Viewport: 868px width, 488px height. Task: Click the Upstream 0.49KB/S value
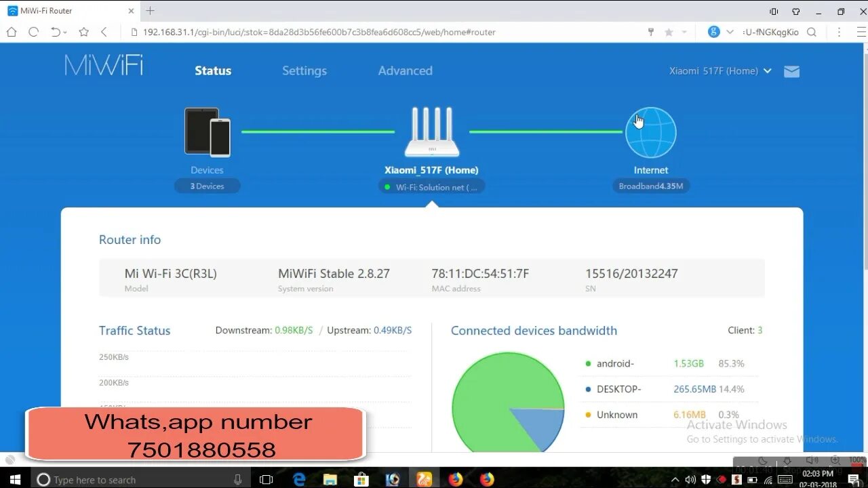(x=393, y=331)
